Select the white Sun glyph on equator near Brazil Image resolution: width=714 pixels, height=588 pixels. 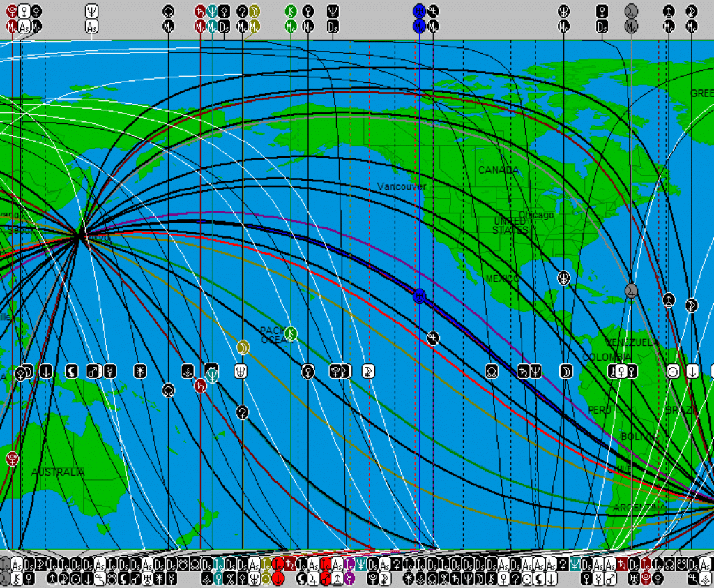(673, 371)
